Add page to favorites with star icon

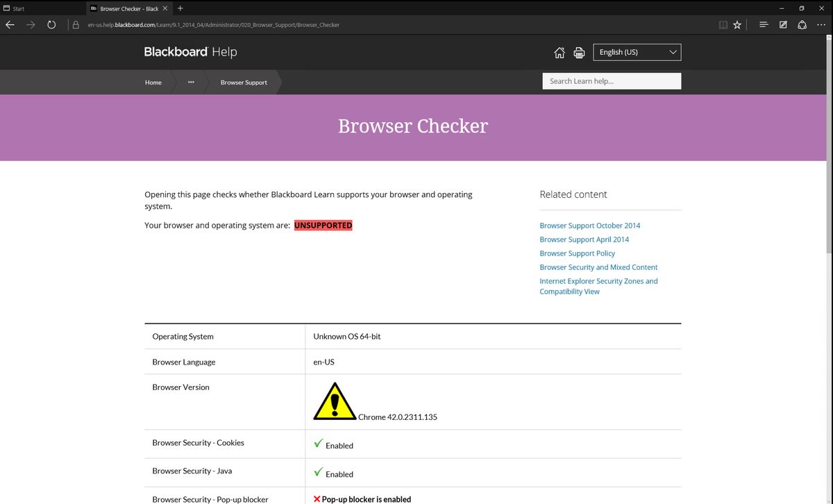pos(737,25)
